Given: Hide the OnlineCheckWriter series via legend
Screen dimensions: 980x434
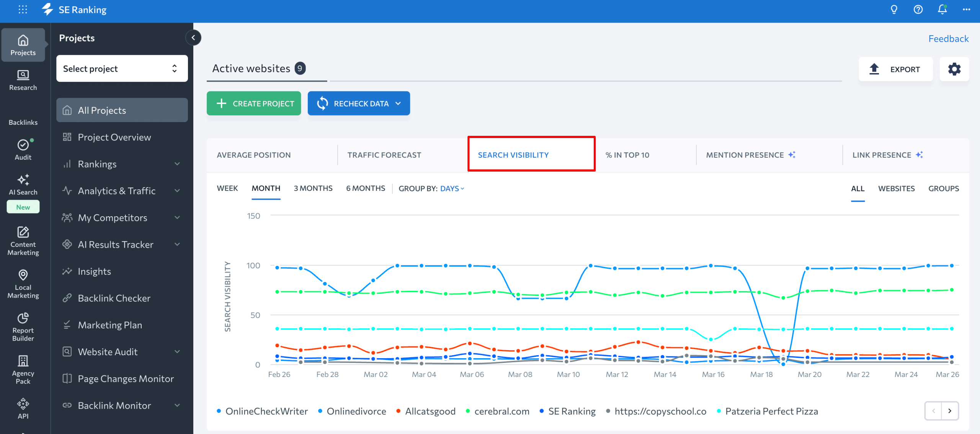Looking at the screenshot, I should pos(267,411).
